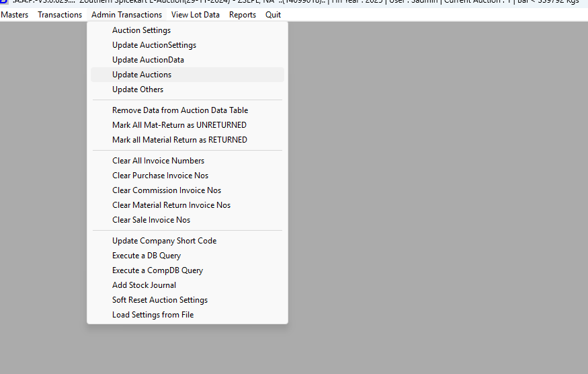Choose Mark all Material Return as RETURNED
The image size is (588, 374).
click(x=187, y=140)
